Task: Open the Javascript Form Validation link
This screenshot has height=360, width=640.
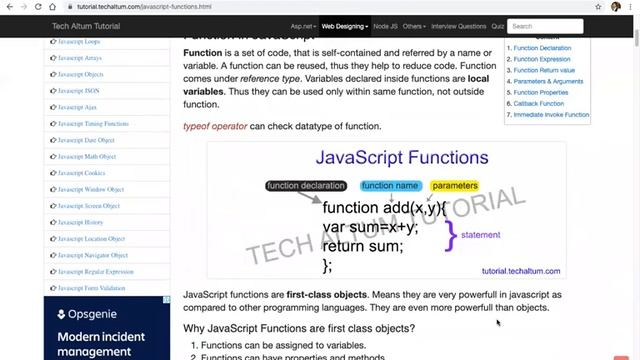Action: click(91, 288)
